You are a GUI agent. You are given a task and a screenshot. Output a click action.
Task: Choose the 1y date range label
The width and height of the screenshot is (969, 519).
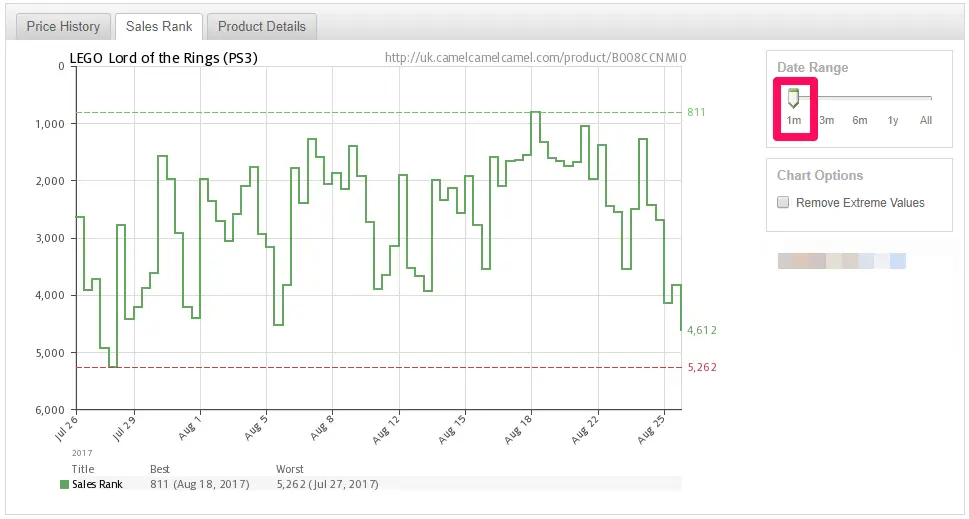click(x=892, y=120)
